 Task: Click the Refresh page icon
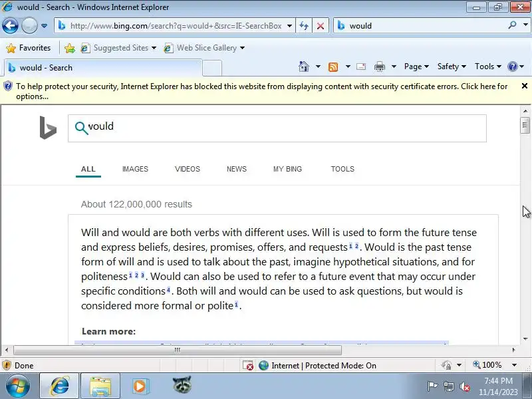(x=304, y=26)
